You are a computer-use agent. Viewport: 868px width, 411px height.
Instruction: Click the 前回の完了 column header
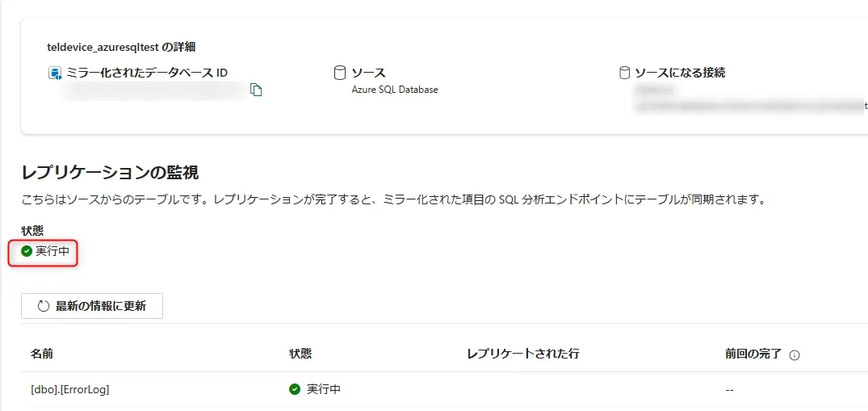pos(753,354)
